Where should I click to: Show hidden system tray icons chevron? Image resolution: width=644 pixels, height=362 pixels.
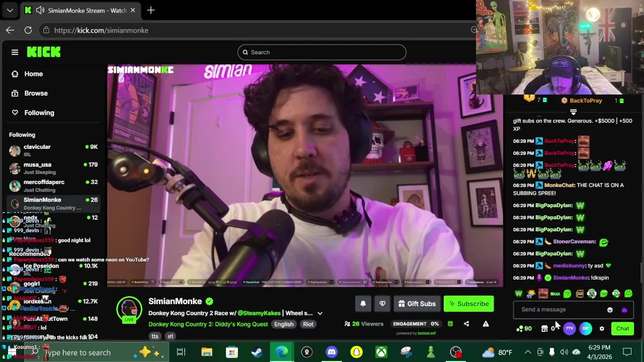pyautogui.click(x=528, y=352)
